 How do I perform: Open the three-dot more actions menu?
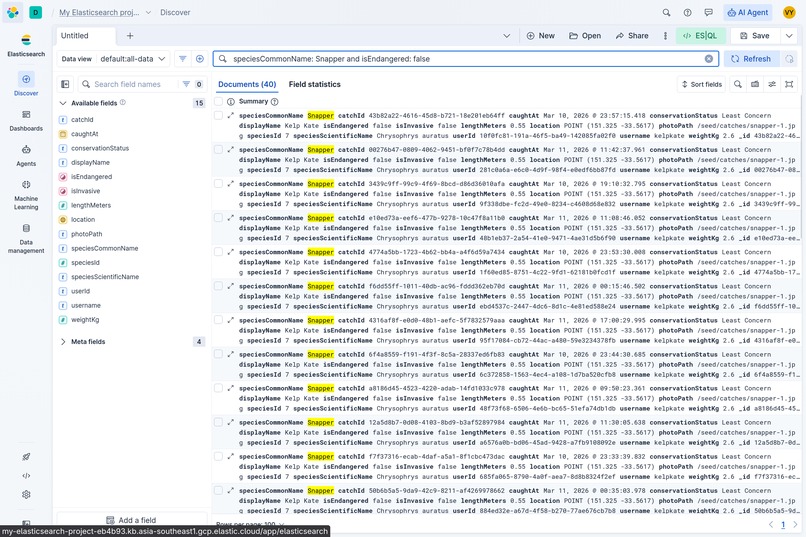pos(665,35)
